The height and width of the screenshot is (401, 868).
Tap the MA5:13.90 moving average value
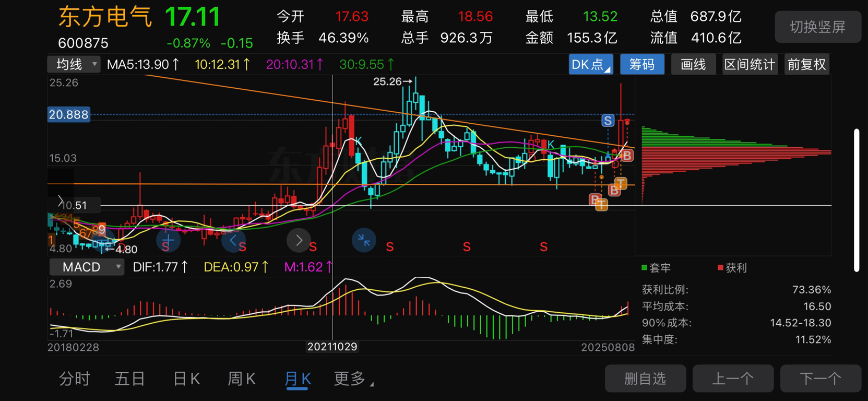(143, 64)
